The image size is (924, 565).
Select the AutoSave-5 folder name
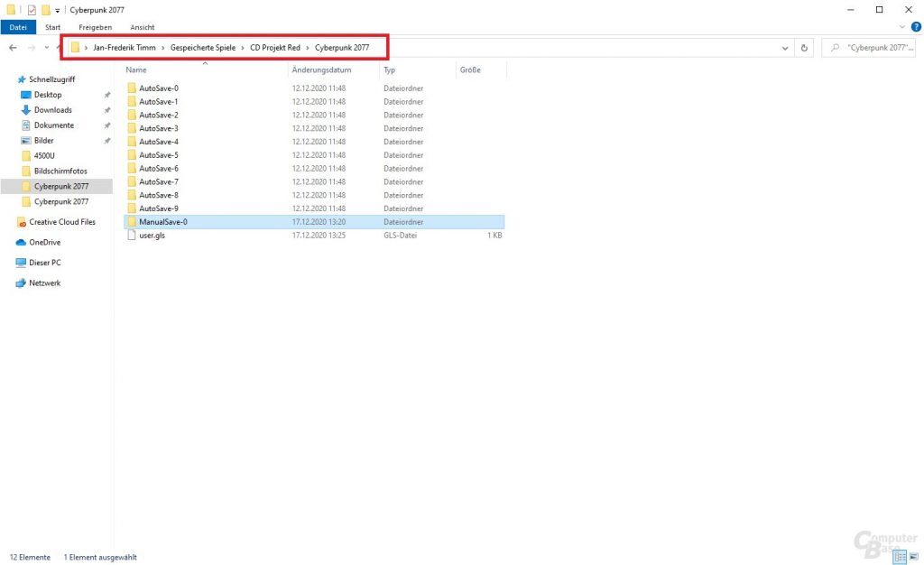[x=159, y=155]
